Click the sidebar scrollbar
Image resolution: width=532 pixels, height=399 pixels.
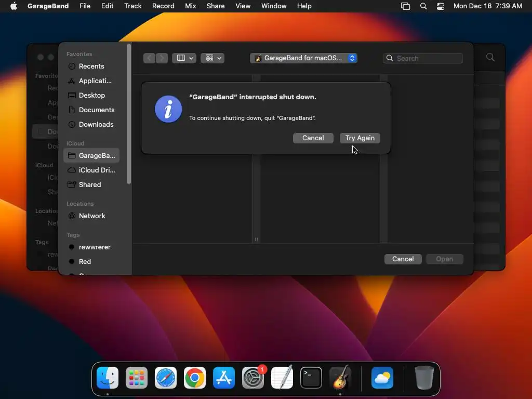[x=129, y=114]
